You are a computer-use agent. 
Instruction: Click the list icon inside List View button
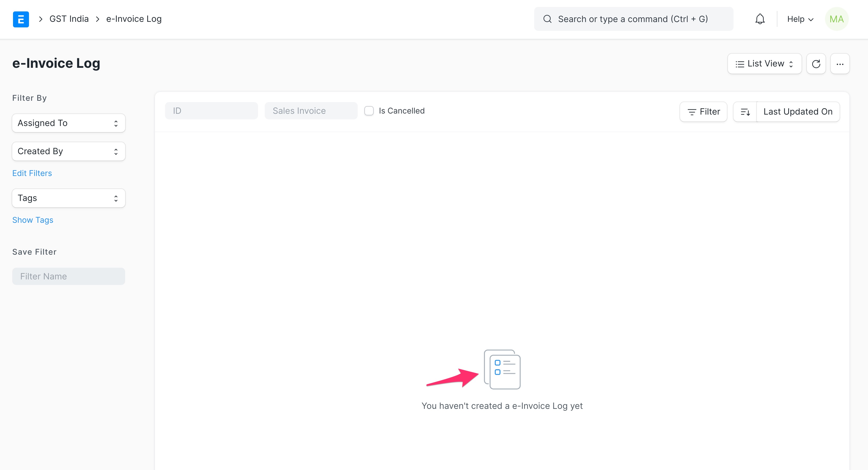tap(740, 63)
